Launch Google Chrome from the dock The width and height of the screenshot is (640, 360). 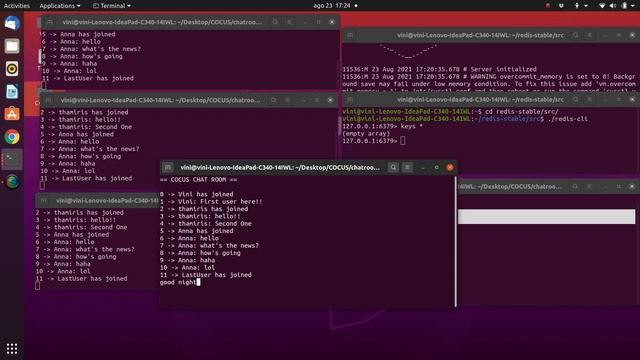click(12, 137)
